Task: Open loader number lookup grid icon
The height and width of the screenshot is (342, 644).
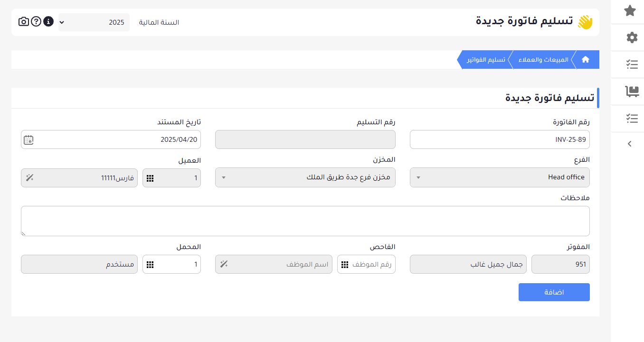Action: [x=150, y=264]
